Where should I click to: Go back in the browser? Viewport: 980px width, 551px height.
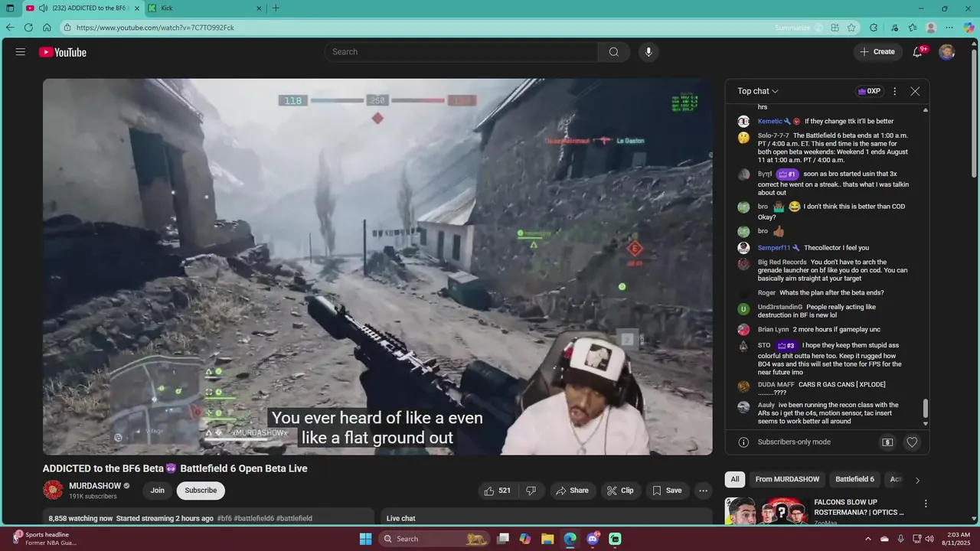pyautogui.click(x=10, y=28)
